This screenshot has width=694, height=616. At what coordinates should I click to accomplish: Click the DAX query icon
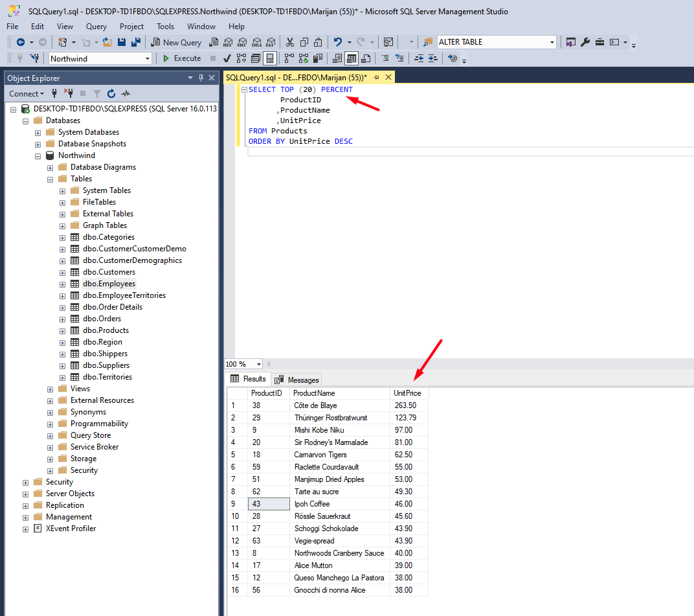coord(271,43)
